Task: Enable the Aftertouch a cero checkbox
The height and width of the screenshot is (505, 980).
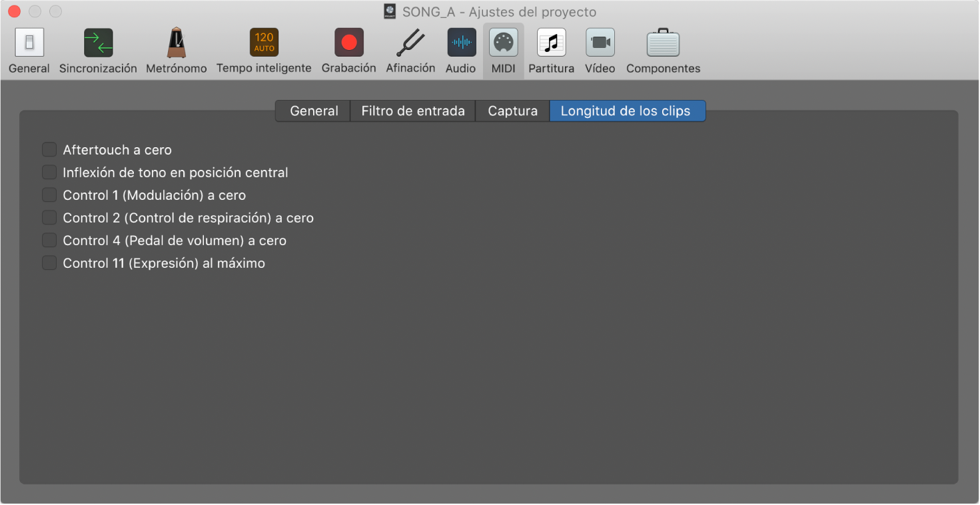Action: click(x=49, y=149)
